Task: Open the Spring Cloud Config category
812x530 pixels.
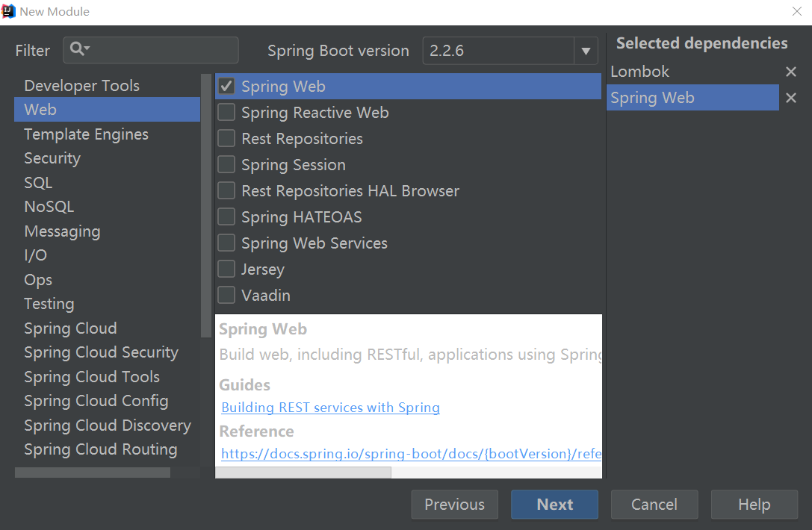Action: [x=96, y=401]
